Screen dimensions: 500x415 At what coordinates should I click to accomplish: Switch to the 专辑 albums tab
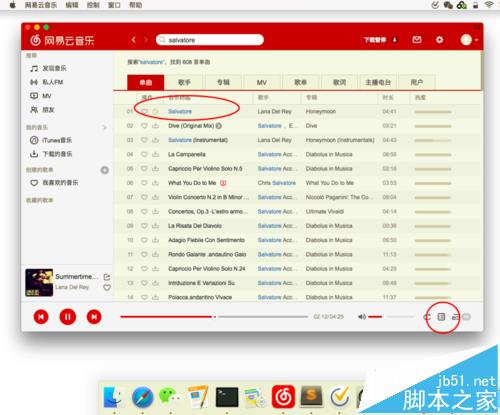(x=223, y=82)
